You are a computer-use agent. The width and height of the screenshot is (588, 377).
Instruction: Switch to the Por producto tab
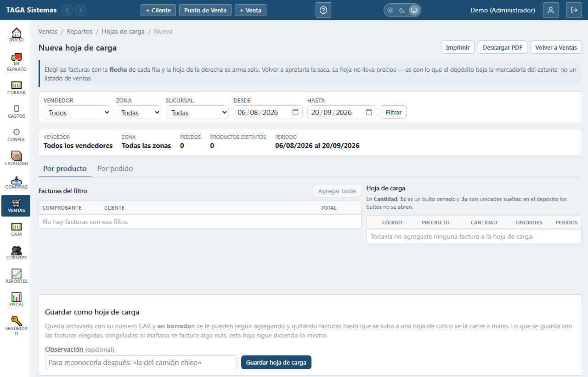coord(65,169)
